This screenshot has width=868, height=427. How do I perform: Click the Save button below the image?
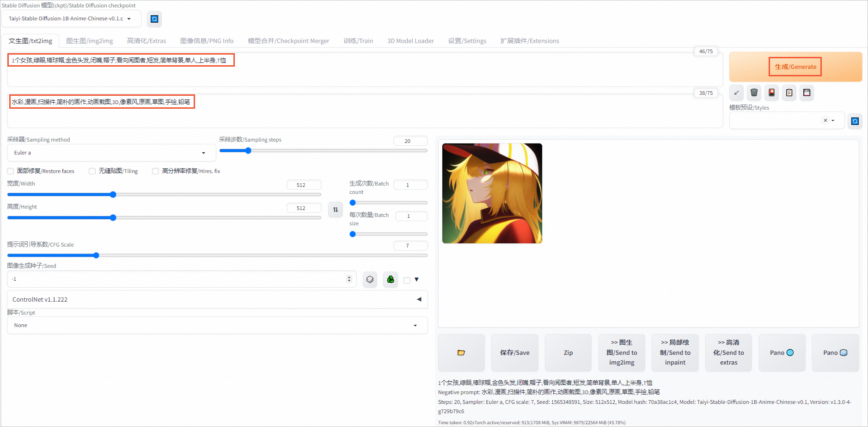515,353
